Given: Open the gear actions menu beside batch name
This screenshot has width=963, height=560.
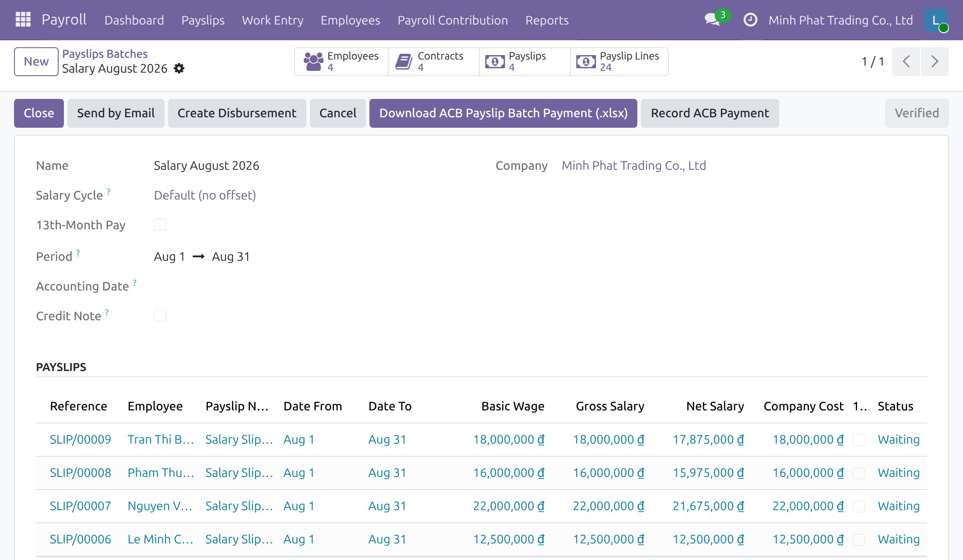Looking at the screenshot, I should pyautogui.click(x=179, y=68).
